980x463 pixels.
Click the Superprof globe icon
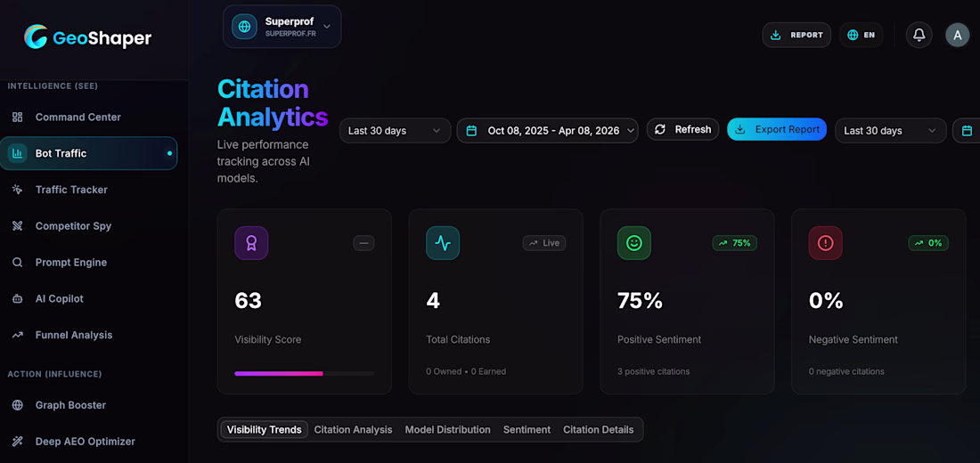pyautogui.click(x=244, y=27)
